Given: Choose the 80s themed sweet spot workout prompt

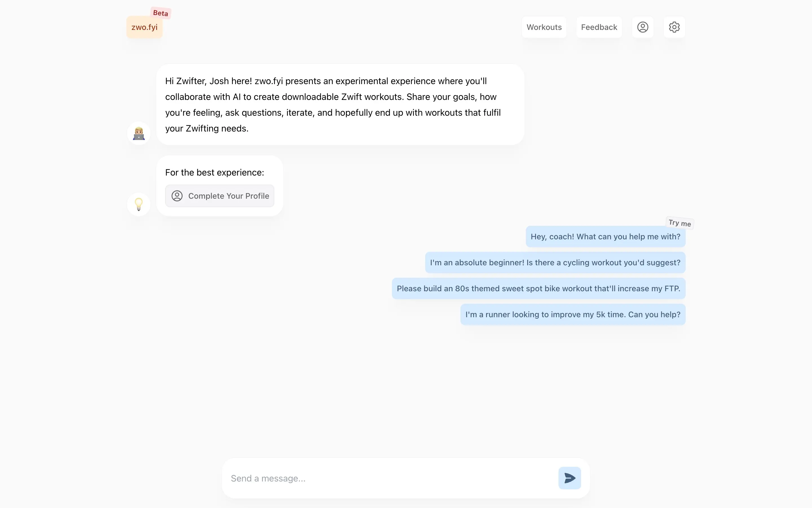Looking at the screenshot, I should tap(539, 289).
